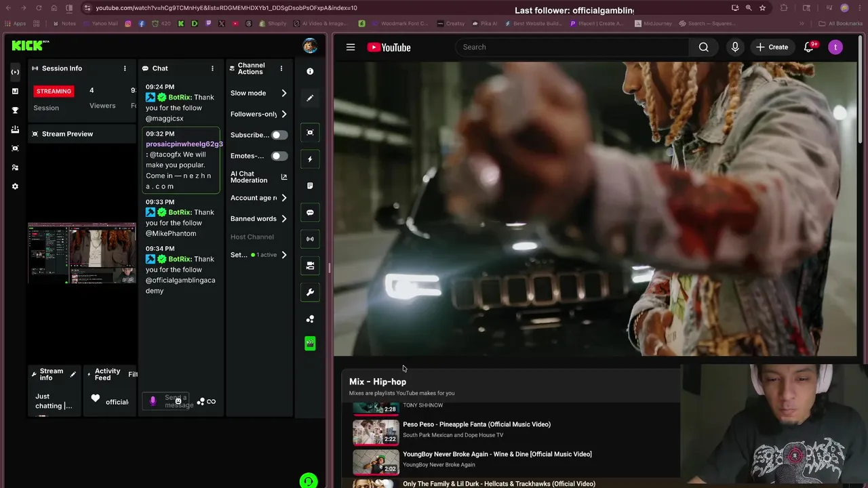Click the Kick info icon in right rail
The image size is (868, 488).
click(x=310, y=71)
